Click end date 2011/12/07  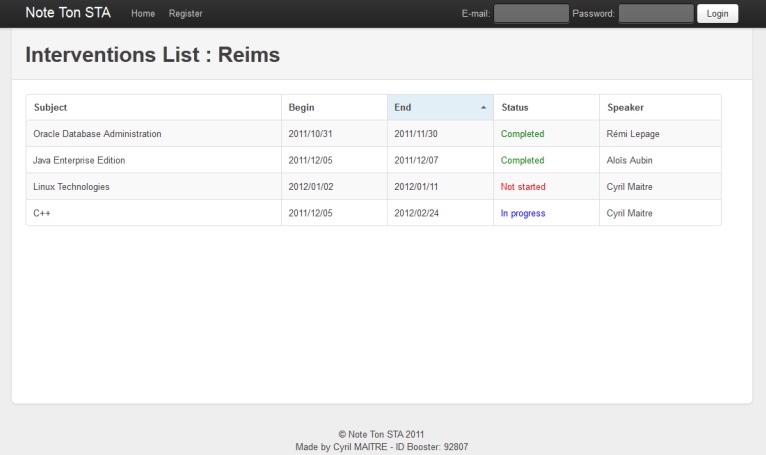point(416,160)
